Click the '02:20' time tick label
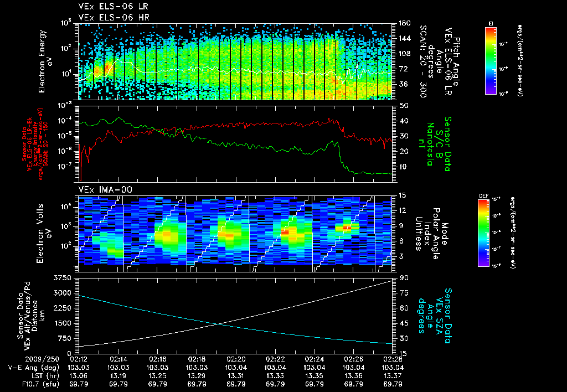The height and width of the screenshot is (392, 567). [x=236, y=359]
